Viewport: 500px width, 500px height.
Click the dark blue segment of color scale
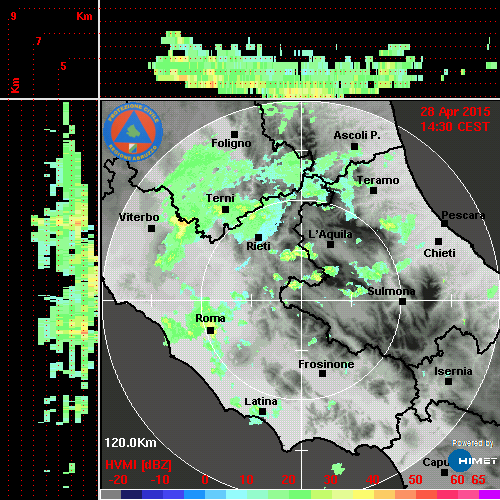pos(131,494)
